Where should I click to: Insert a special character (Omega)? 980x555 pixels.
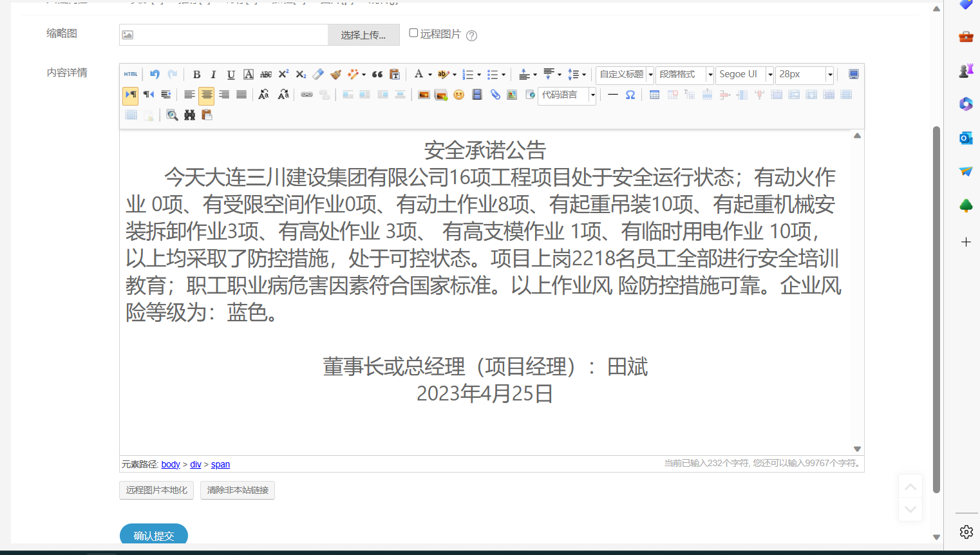(x=630, y=95)
